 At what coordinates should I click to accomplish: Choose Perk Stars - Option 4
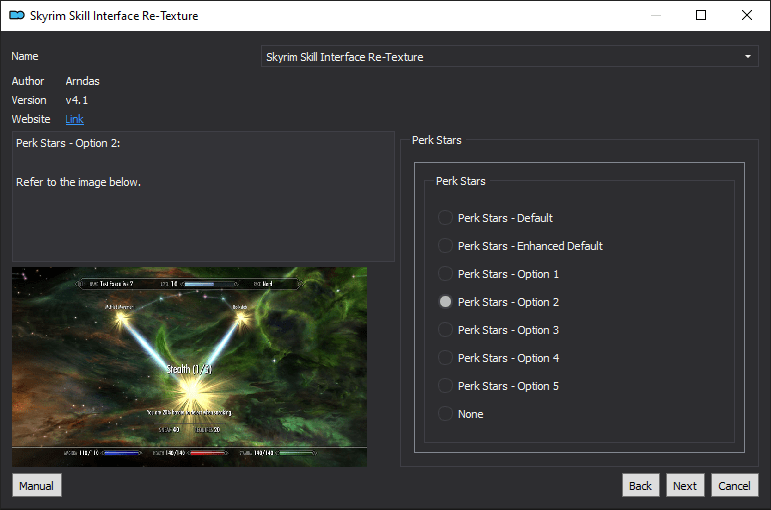[445, 358]
